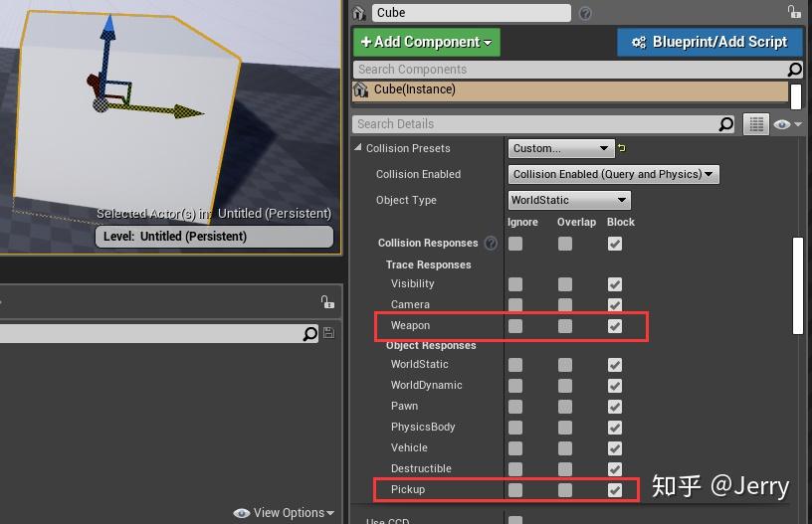The image size is (812, 524).
Task: Click the Level: Untitled (Persistent) label
Action: tap(214, 237)
